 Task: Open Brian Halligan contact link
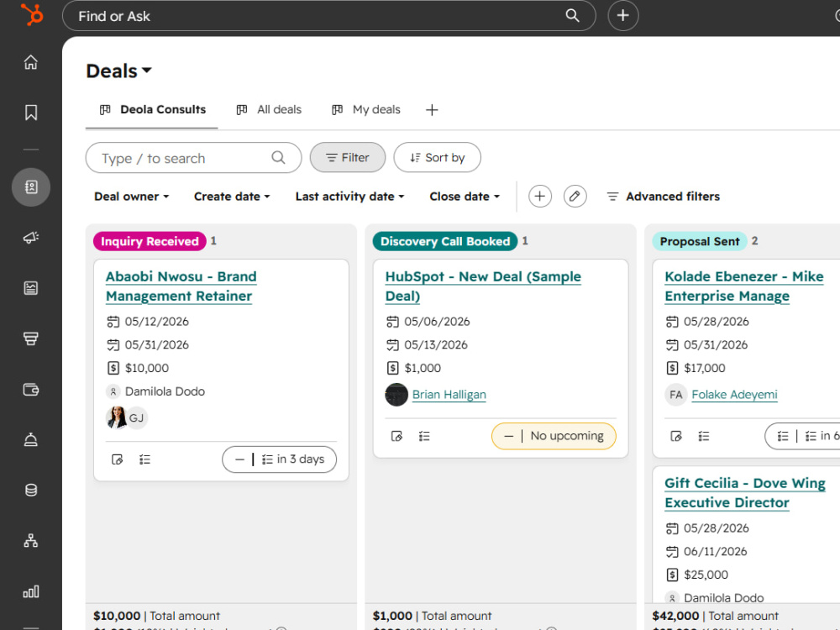[x=449, y=395]
